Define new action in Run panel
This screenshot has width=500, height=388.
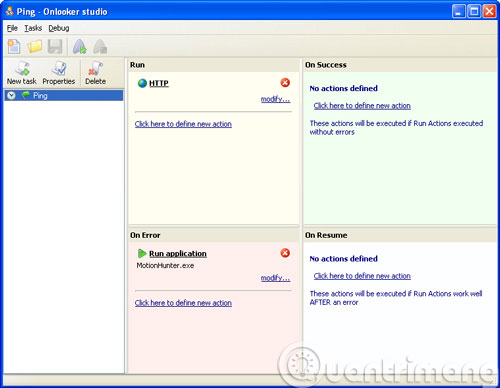pyautogui.click(x=183, y=124)
